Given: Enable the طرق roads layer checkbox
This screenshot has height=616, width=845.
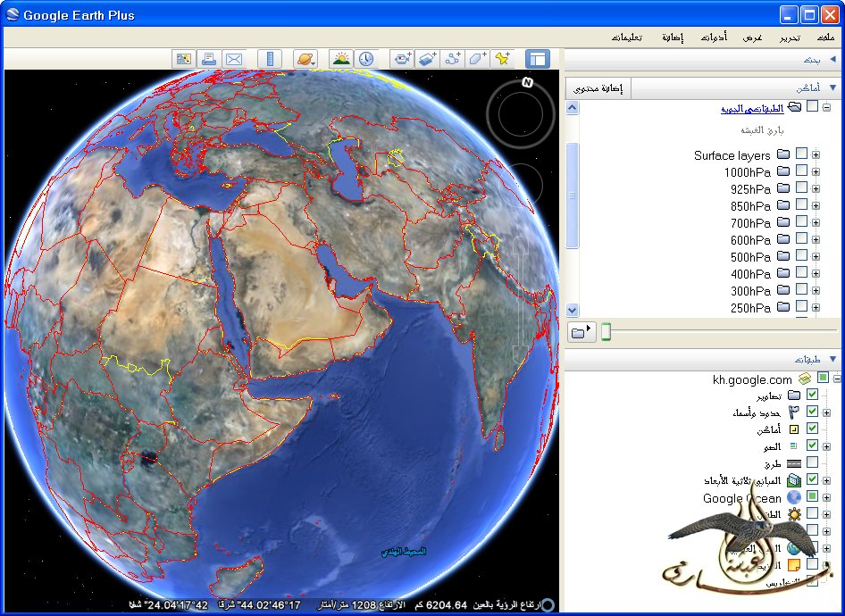Looking at the screenshot, I should pyautogui.click(x=812, y=462).
